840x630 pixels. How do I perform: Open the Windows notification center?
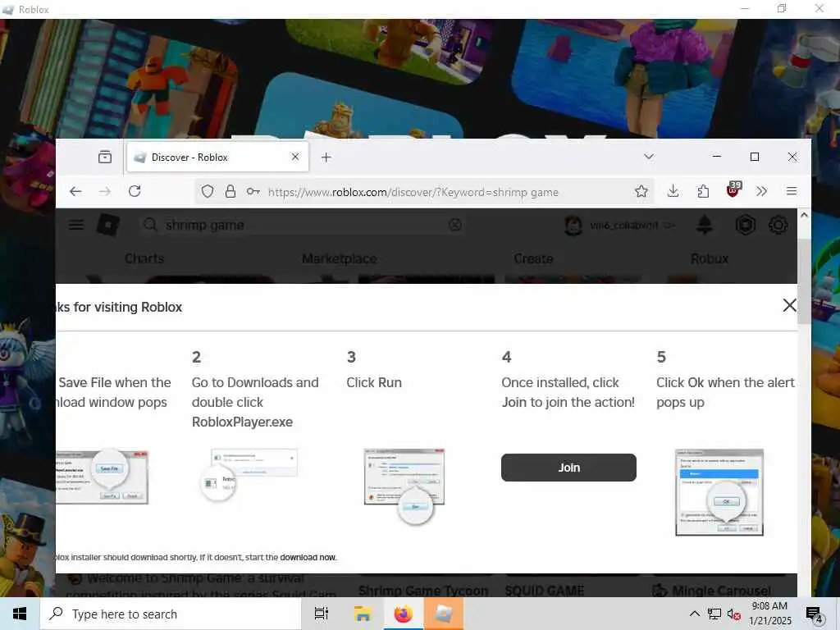[814, 614]
